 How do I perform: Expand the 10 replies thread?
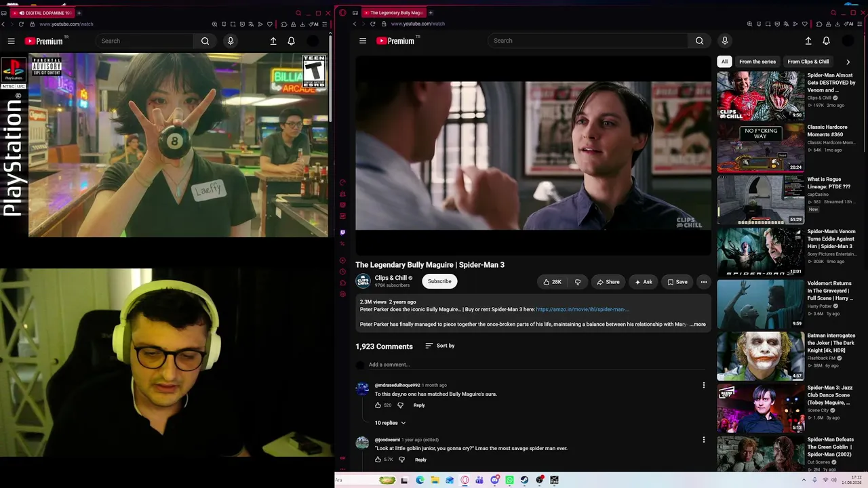[x=390, y=423]
